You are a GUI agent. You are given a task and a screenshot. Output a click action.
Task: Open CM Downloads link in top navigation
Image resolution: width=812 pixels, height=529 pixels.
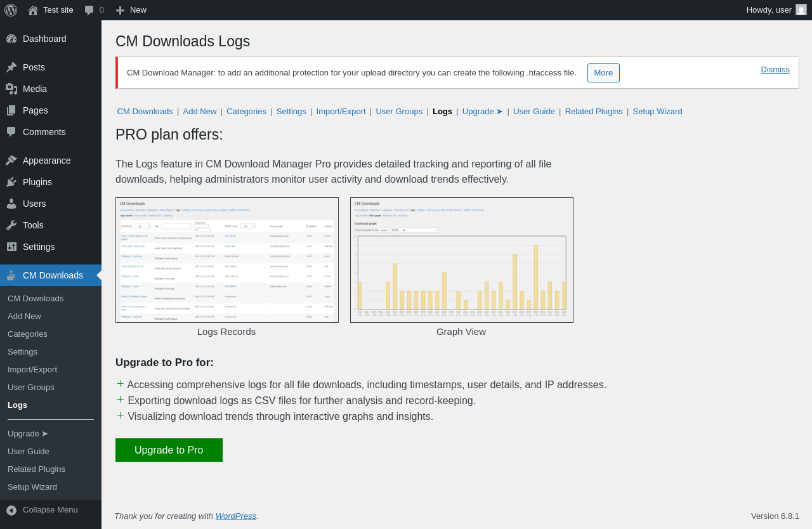pos(145,111)
